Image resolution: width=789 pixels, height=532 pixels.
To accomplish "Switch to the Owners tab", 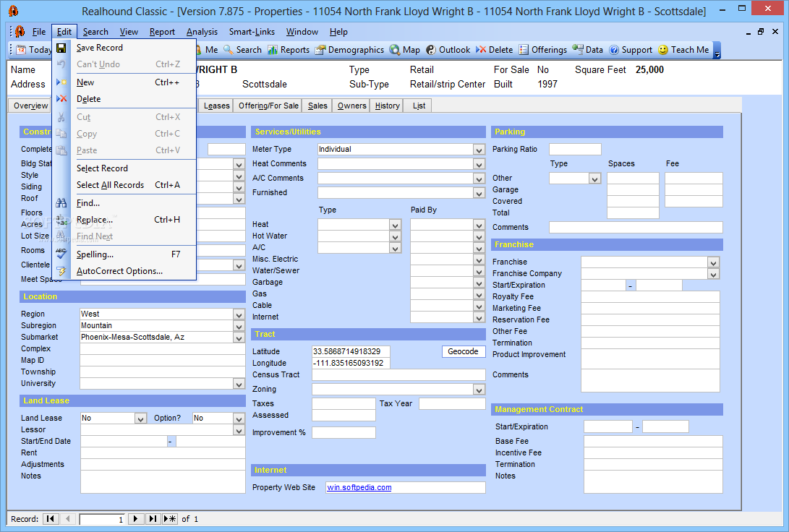I will [351, 106].
